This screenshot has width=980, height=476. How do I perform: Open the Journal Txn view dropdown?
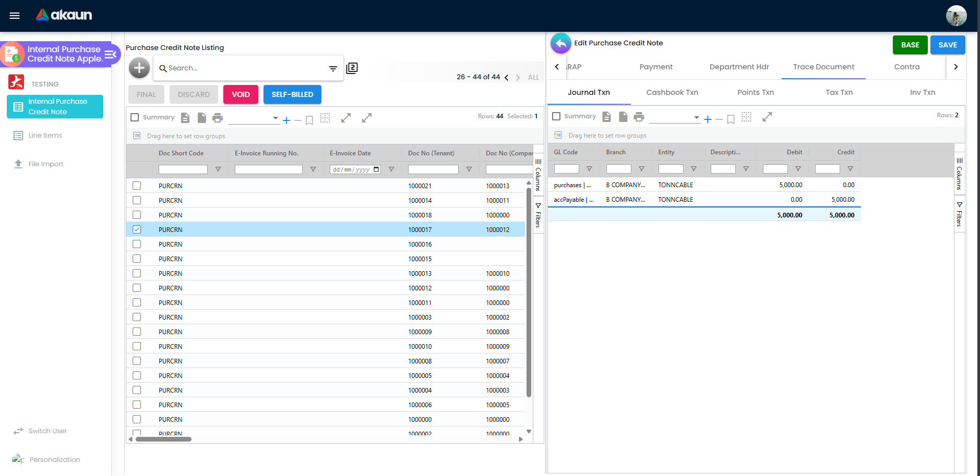pyautogui.click(x=675, y=117)
